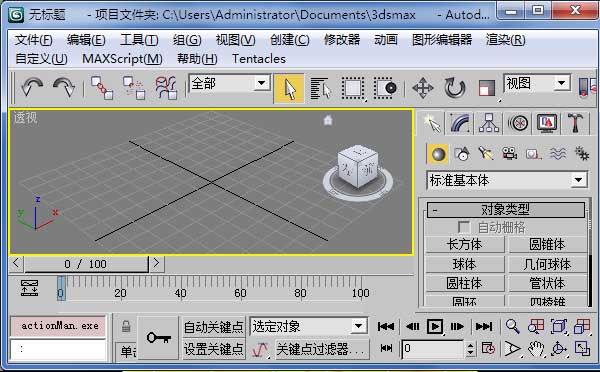Open the Utilities hammer tab
The width and height of the screenshot is (600, 372).
pyautogui.click(x=575, y=123)
